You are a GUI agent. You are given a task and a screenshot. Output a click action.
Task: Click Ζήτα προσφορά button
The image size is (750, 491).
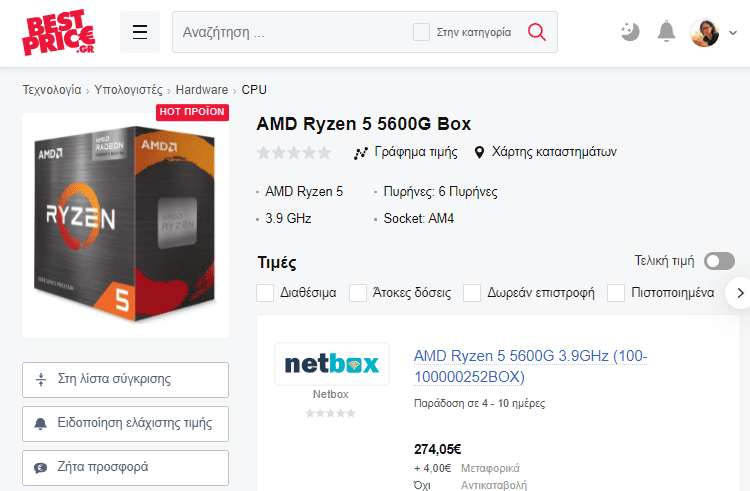[125, 468]
